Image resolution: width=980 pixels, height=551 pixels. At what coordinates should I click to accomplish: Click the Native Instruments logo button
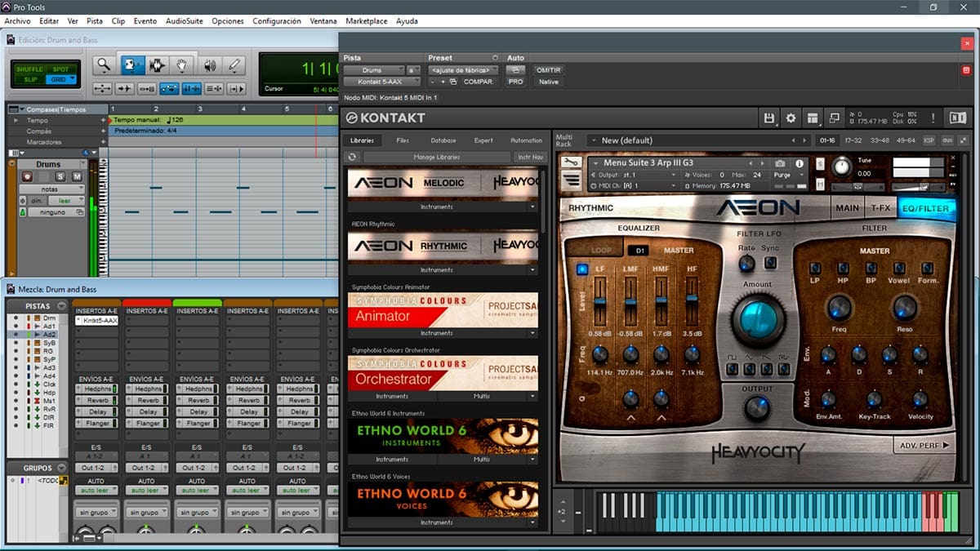(x=958, y=118)
